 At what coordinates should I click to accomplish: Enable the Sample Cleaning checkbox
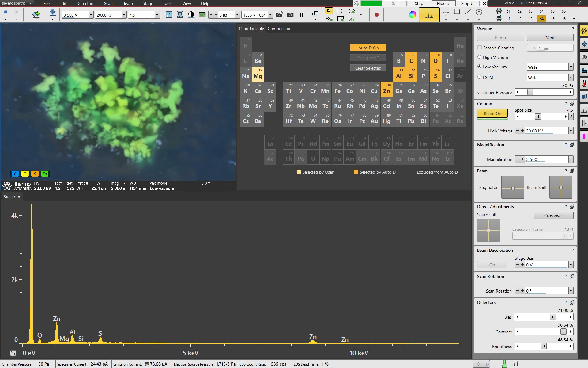[480, 48]
